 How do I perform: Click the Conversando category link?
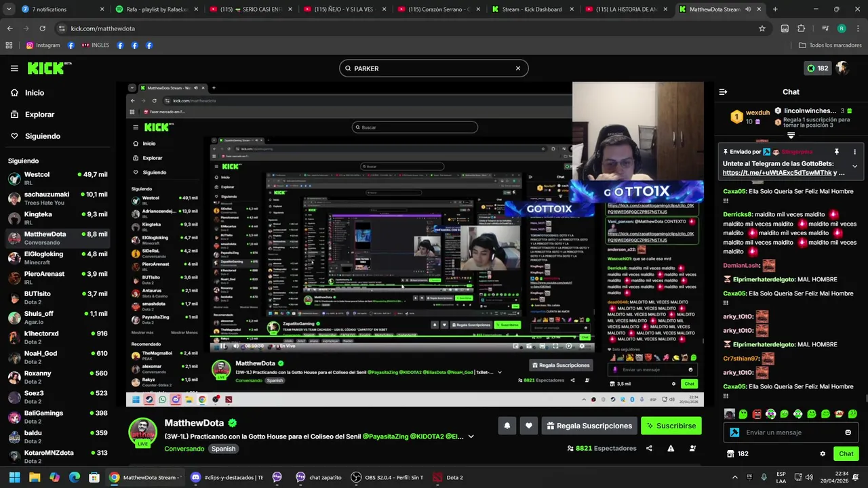[184, 449]
